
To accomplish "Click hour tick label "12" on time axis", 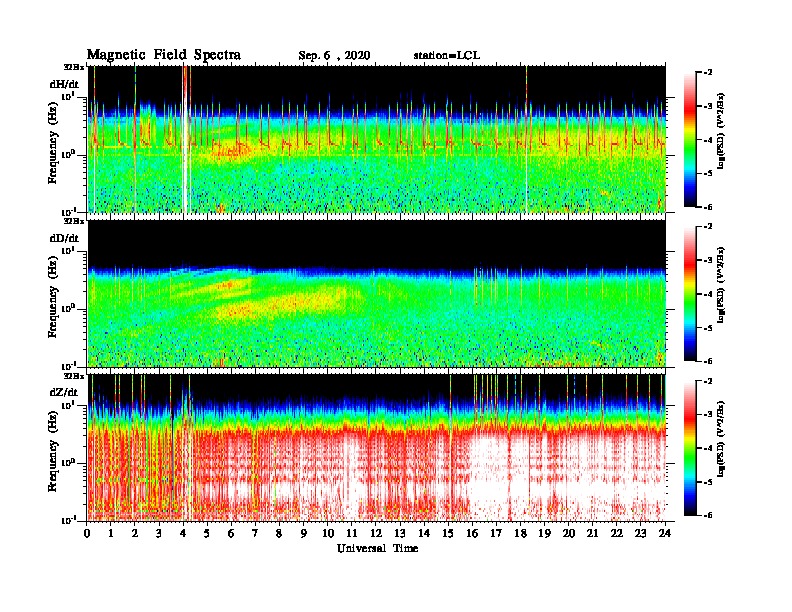I will [376, 534].
